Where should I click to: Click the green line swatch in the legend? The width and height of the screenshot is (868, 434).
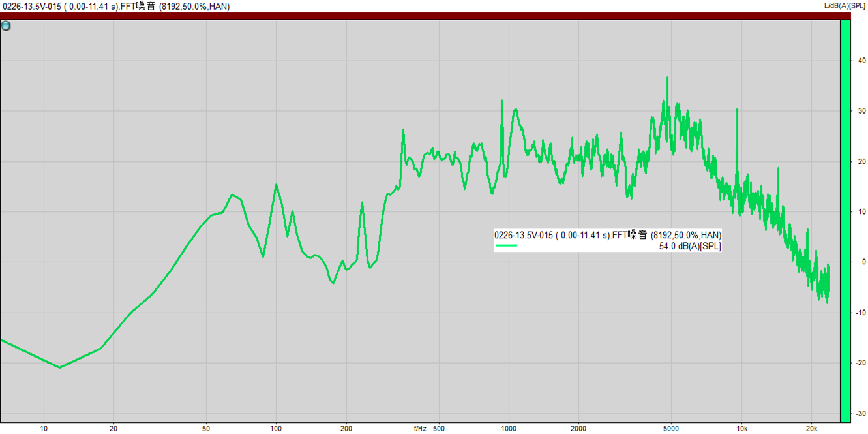pos(506,246)
